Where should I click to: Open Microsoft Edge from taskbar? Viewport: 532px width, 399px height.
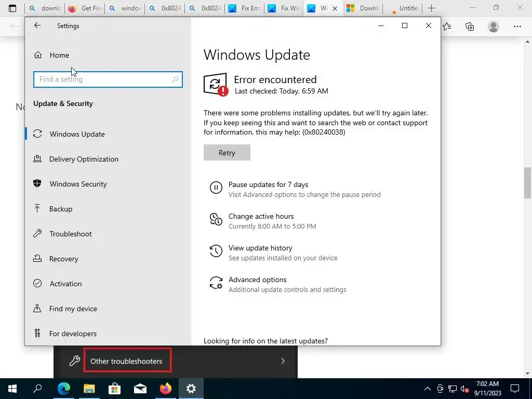[x=63, y=389]
